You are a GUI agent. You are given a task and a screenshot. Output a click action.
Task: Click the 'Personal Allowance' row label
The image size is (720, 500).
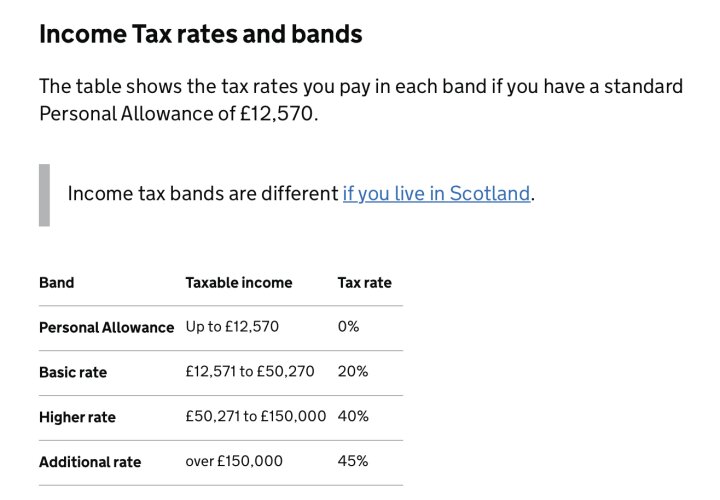(x=107, y=327)
